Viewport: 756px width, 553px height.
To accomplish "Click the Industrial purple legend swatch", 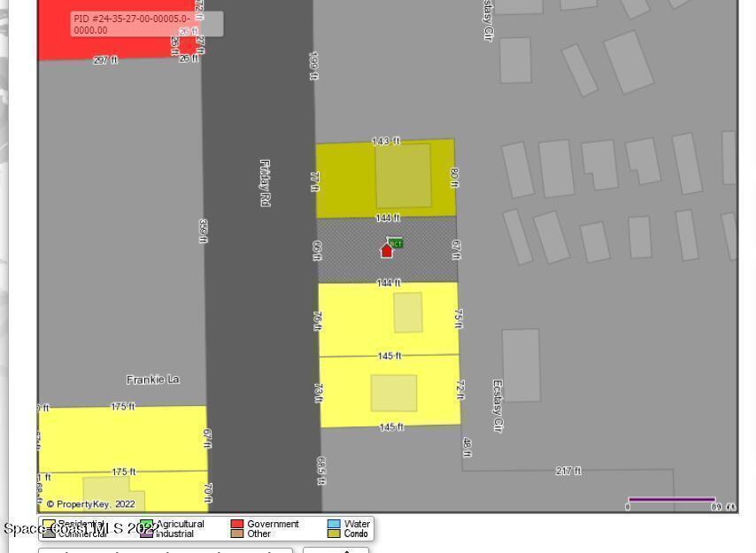I will tap(146, 534).
